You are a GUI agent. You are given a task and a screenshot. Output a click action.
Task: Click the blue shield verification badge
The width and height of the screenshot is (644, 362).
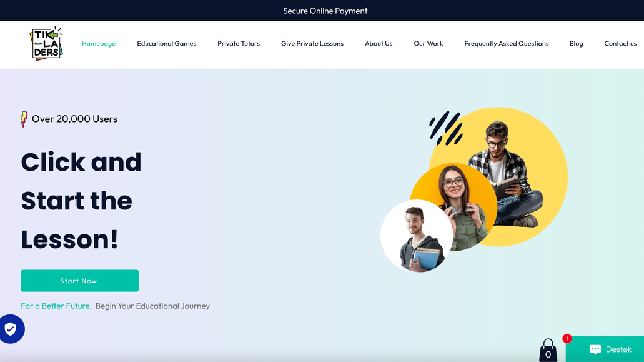point(11,329)
